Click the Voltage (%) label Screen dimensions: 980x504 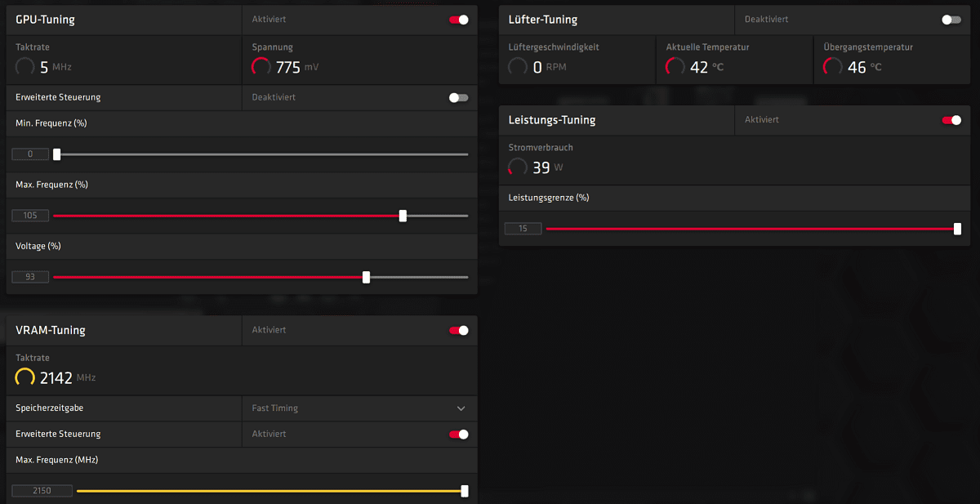38,246
